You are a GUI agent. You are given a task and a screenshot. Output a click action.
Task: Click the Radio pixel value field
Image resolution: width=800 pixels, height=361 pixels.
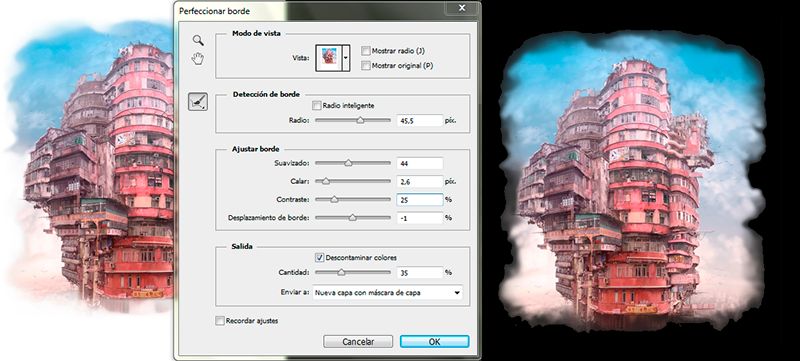[419, 120]
